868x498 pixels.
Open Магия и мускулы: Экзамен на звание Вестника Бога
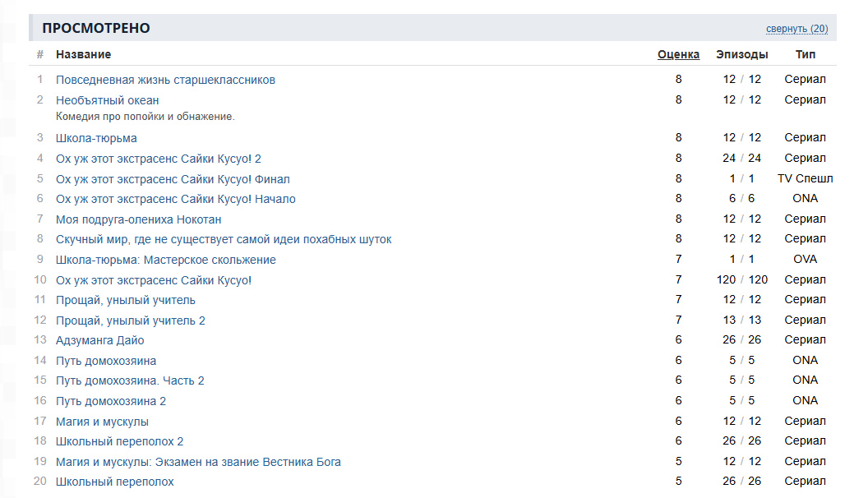point(198,462)
